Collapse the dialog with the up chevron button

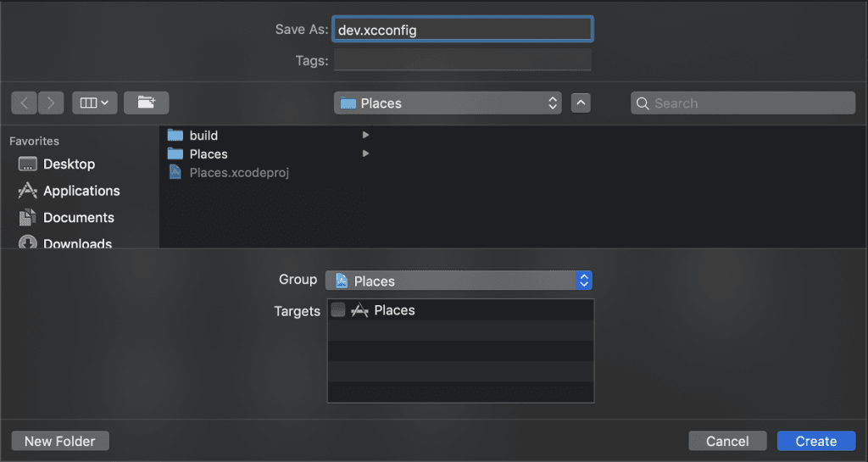(x=581, y=103)
